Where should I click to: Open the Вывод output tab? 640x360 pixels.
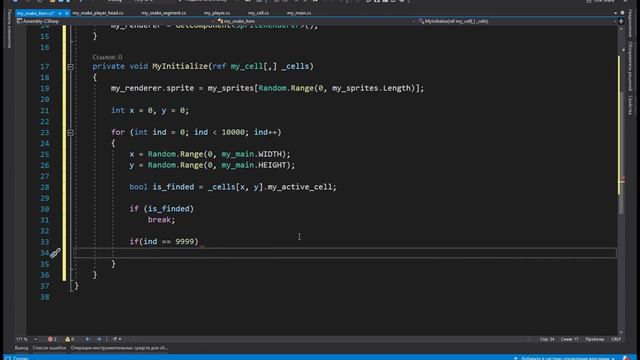pos(21,348)
